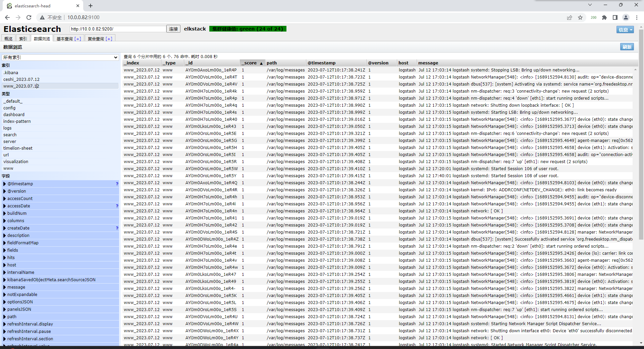This screenshot has width=644, height=349.
Task: Open document AYlJm0OroLm00o_1eR5W row
Action: 378,168
